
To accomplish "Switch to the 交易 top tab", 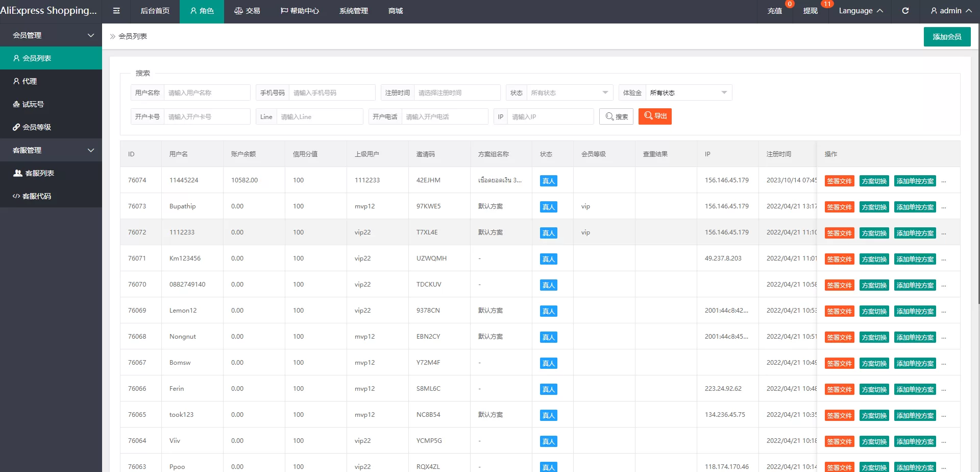I will pyautogui.click(x=247, y=11).
